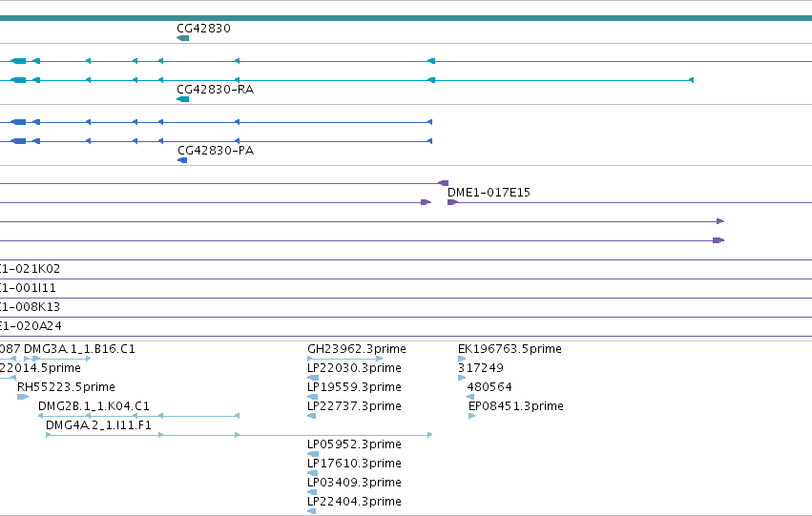Click the EK196763.5prime arrow glyph

click(x=462, y=359)
